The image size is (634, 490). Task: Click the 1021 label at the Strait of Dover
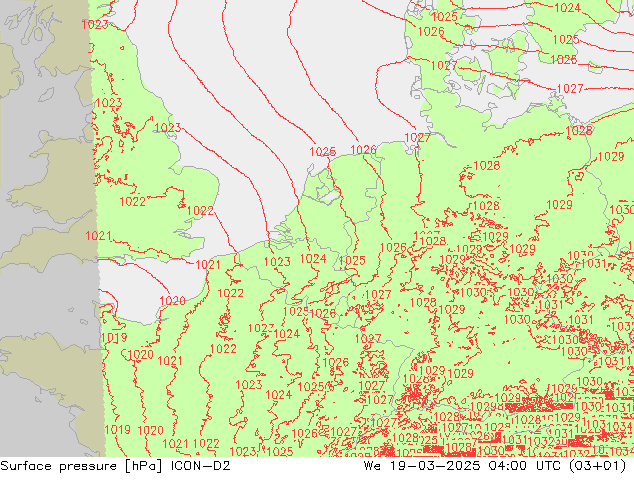pyautogui.click(x=208, y=265)
